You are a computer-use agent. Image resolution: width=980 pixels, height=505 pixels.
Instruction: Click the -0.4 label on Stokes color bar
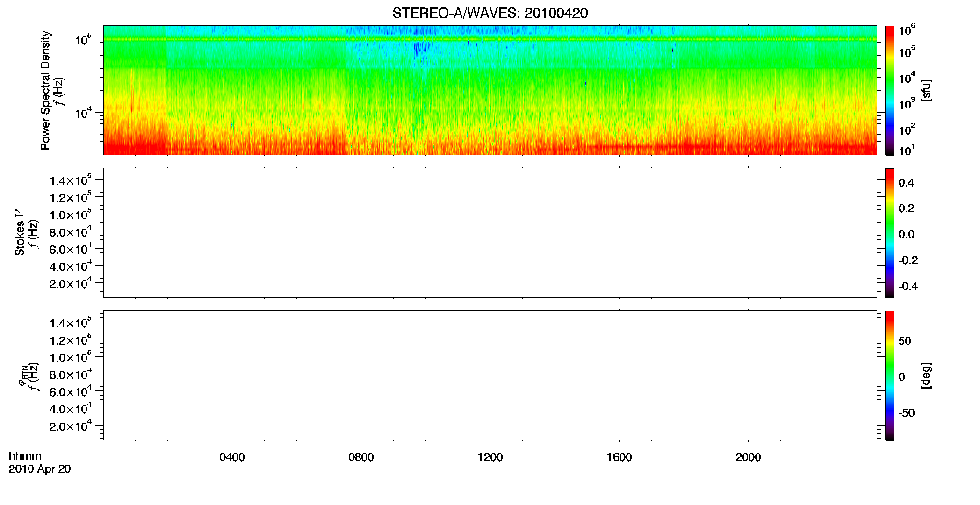908,287
